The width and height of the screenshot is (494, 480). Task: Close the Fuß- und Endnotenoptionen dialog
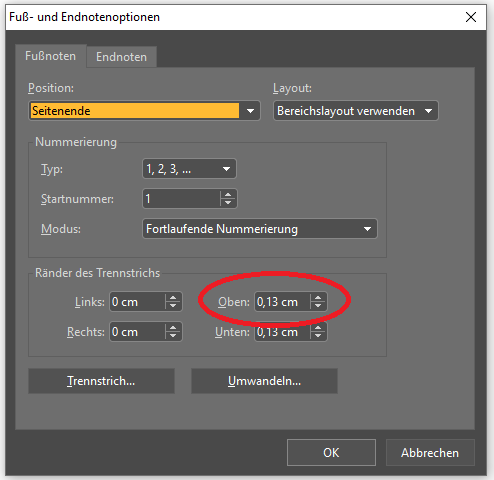click(x=471, y=17)
